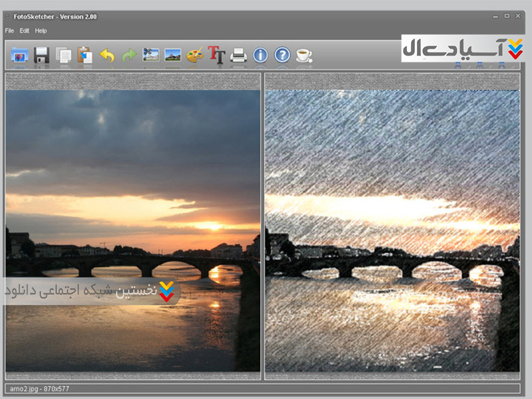Show info with the blue i icon
This screenshot has width=532, height=399.
[x=260, y=55]
